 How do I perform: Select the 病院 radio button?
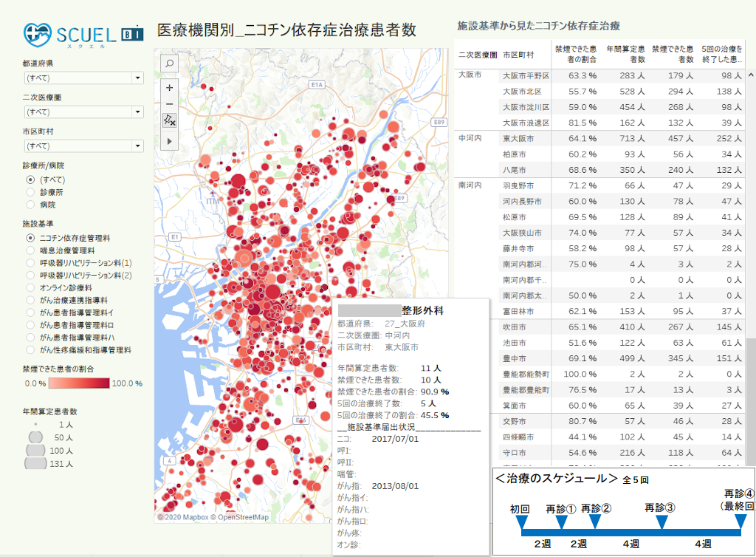tap(30, 205)
